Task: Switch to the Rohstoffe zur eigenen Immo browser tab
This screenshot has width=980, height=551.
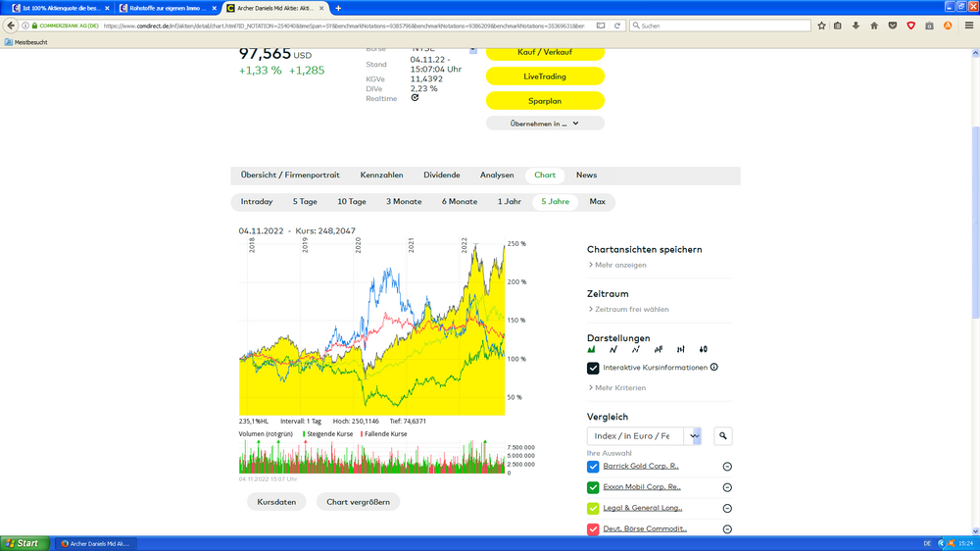Action: click(168, 8)
